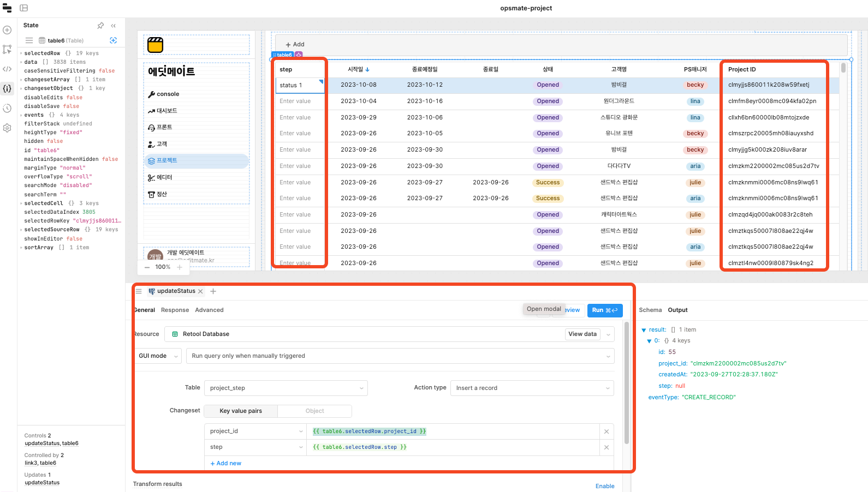
Task: Pin the State panel
Action: coord(100,26)
